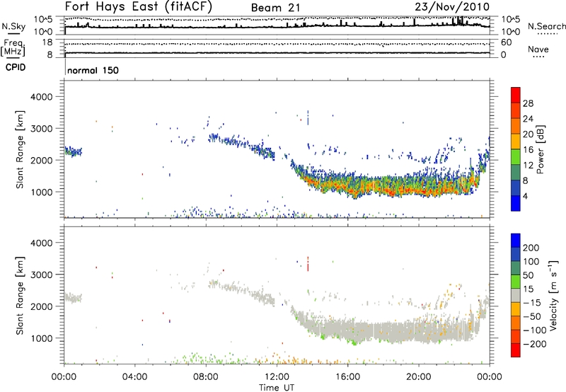Viewport: 566px width, 392px height.
Task: Click the "Nave" legend label
Action: pos(538,50)
